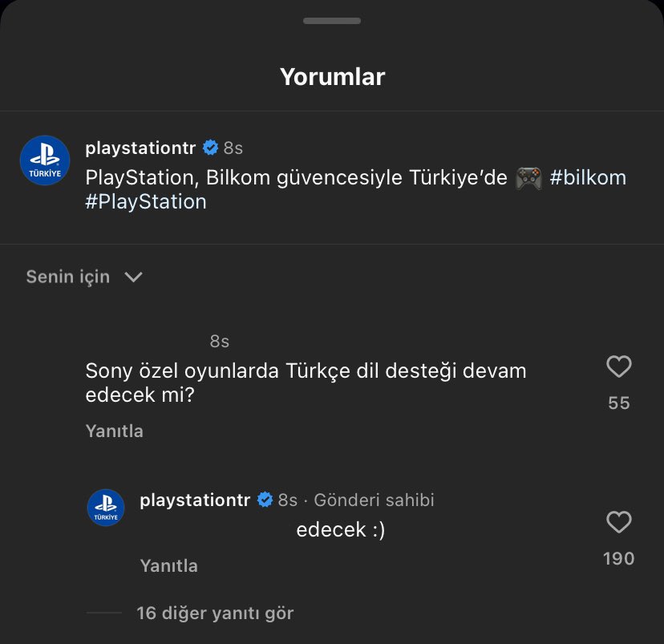Open the #PlayStation hashtag
The width and height of the screenshot is (664, 644).
pyautogui.click(x=146, y=201)
